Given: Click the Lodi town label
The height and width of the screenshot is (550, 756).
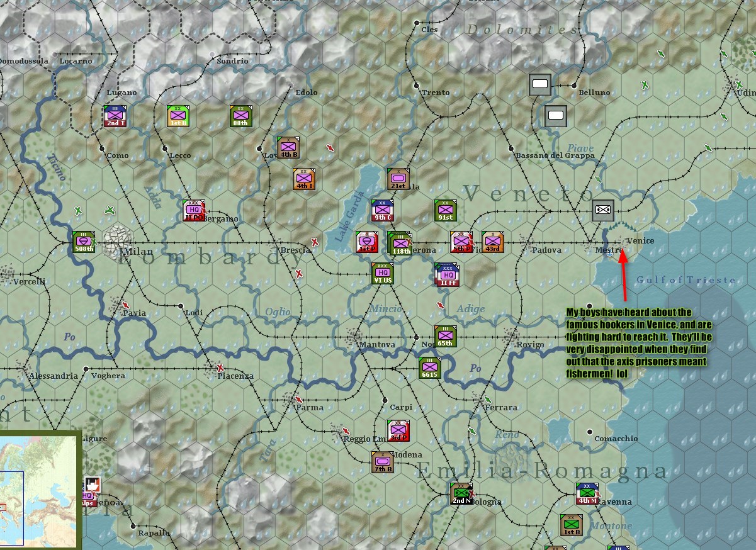Looking at the screenshot, I should tap(194, 313).
